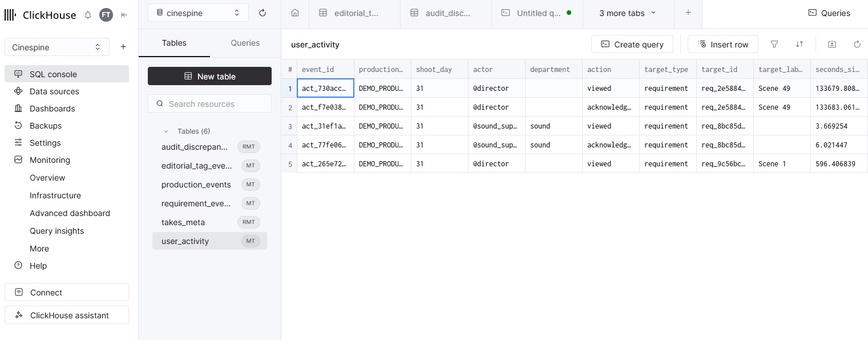Image resolution: width=868 pixels, height=340 pixels.
Task: Open the notifications bell
Action: (x=88, y=15)
